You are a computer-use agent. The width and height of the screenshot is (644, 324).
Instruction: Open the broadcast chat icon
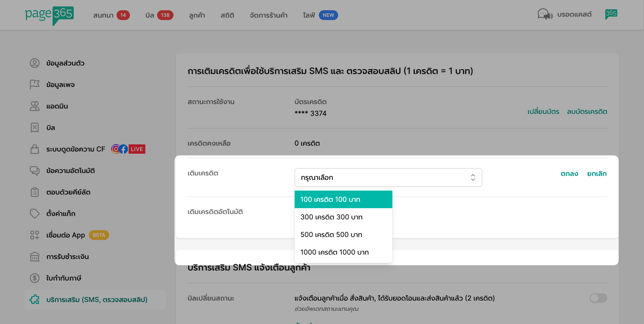(545, 14)
